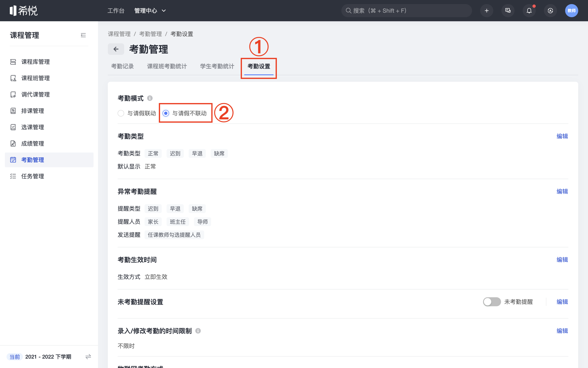The height and width of the screenshot is (368, 588).
Task: Click the 早退 tag under 考勤类型
Action: click(197, 153)
